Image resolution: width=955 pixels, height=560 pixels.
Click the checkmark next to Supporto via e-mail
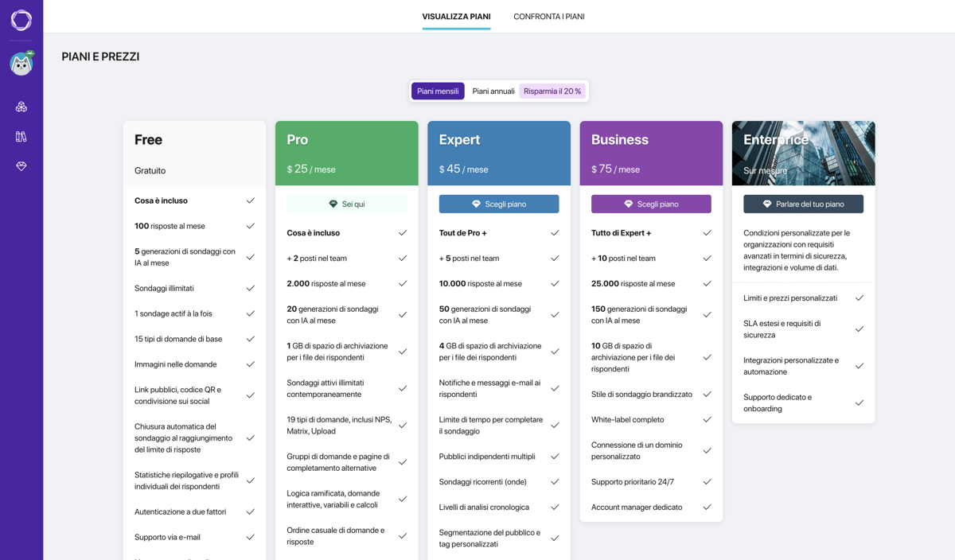pos(250,537)
